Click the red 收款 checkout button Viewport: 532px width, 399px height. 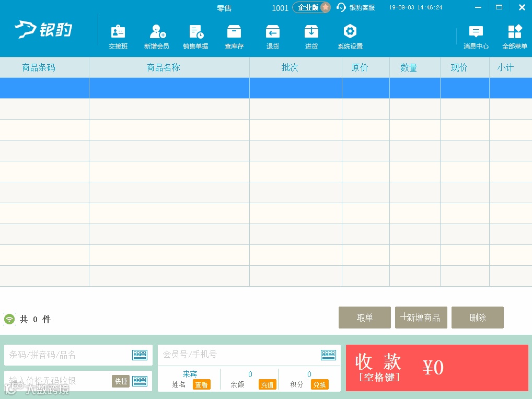[437, 368]
